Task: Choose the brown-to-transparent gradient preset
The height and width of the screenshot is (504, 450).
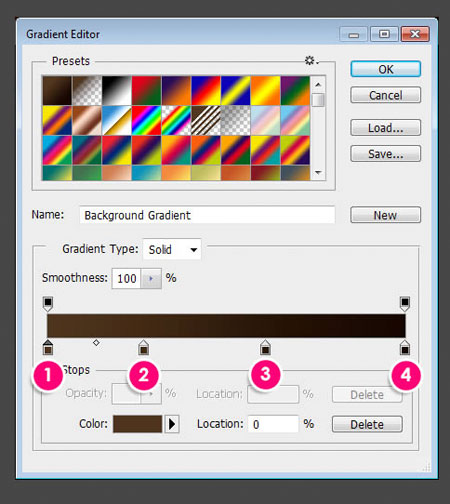Action: click(x=87, y=90)
